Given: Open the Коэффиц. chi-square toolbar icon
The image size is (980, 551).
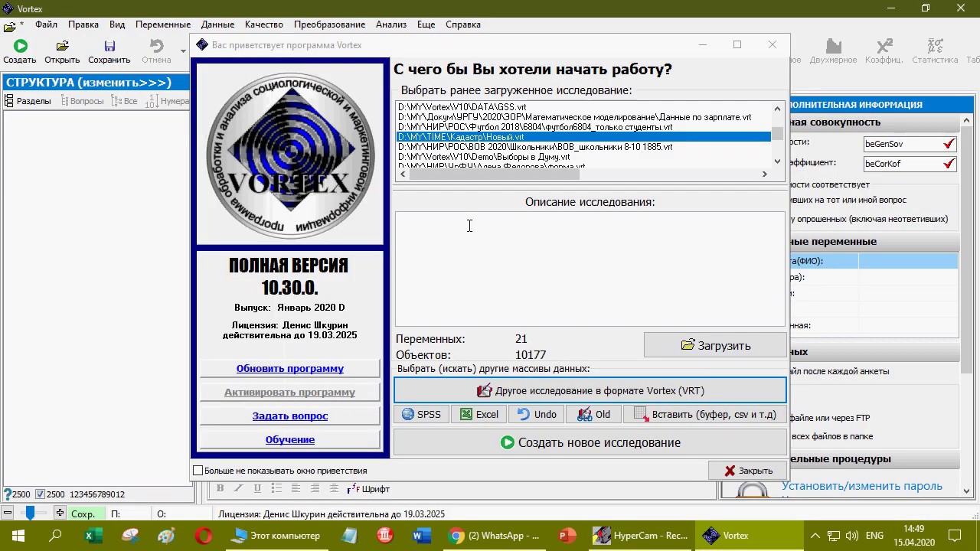Looking at the screenshot, I should coord(884,47).
